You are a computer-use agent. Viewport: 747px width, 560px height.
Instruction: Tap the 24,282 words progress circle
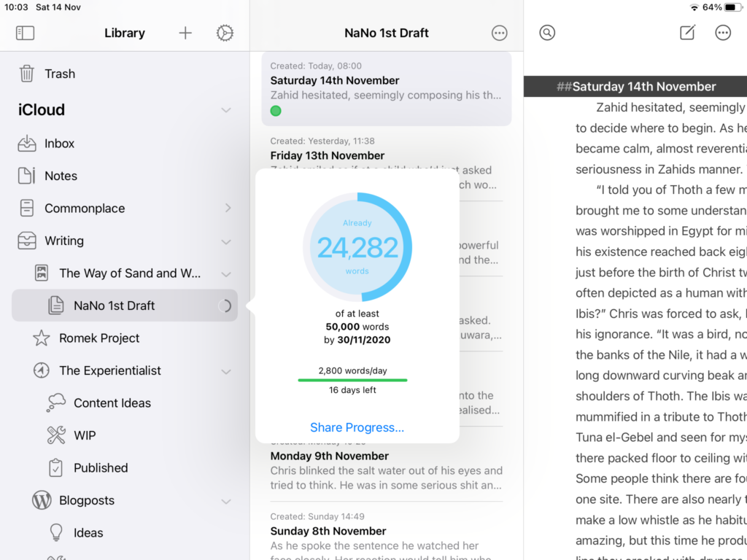pos(357,246)
